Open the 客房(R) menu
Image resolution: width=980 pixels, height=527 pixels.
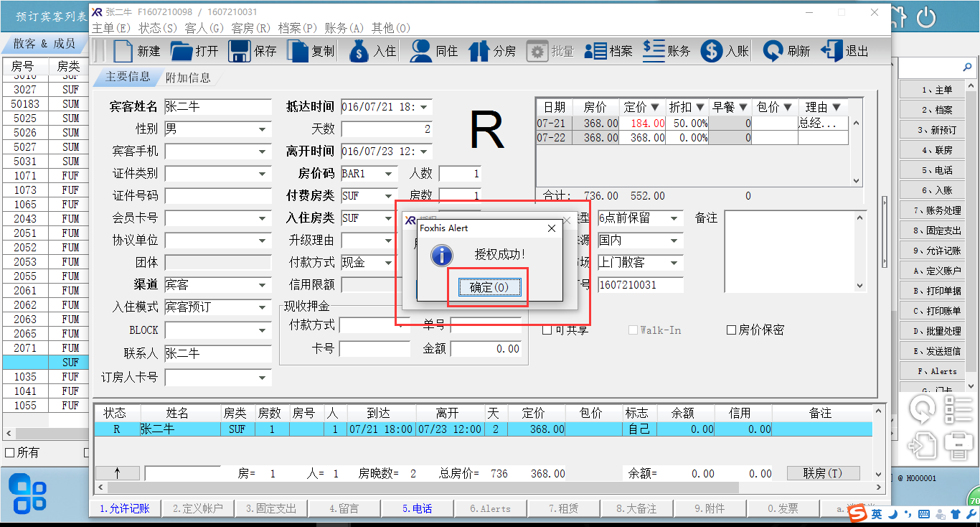251,28
